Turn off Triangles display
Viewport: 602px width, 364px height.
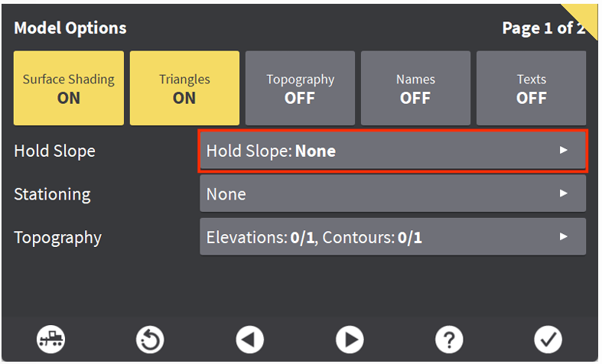pyautogui.click(x=184, y=88)
